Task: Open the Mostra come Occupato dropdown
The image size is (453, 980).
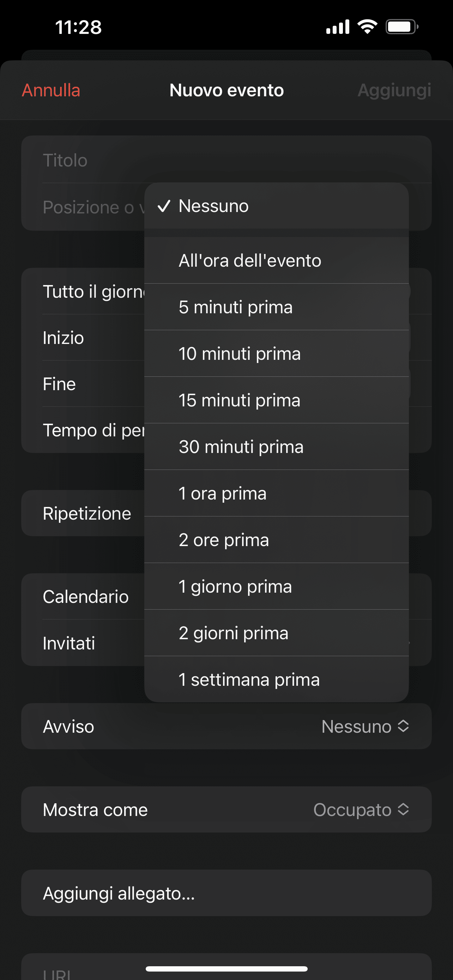Action: [x=361, y=810]
